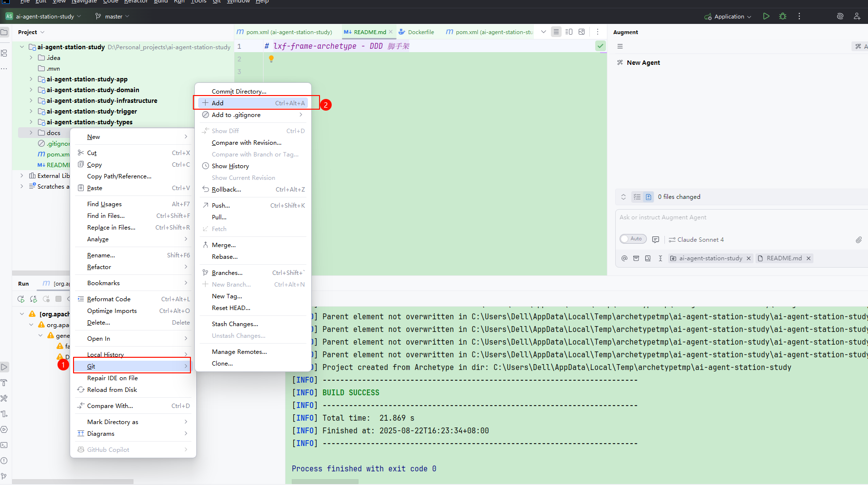
Task: Open the Terminal tool window icon
Action: click(4, 445)
